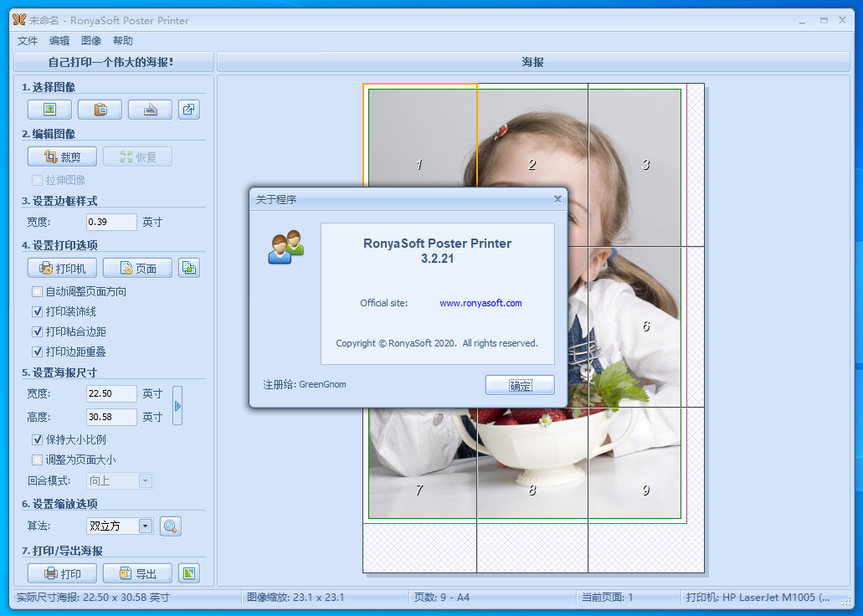
Task: Open the 帮助 menu
Action: click(123, 40)
